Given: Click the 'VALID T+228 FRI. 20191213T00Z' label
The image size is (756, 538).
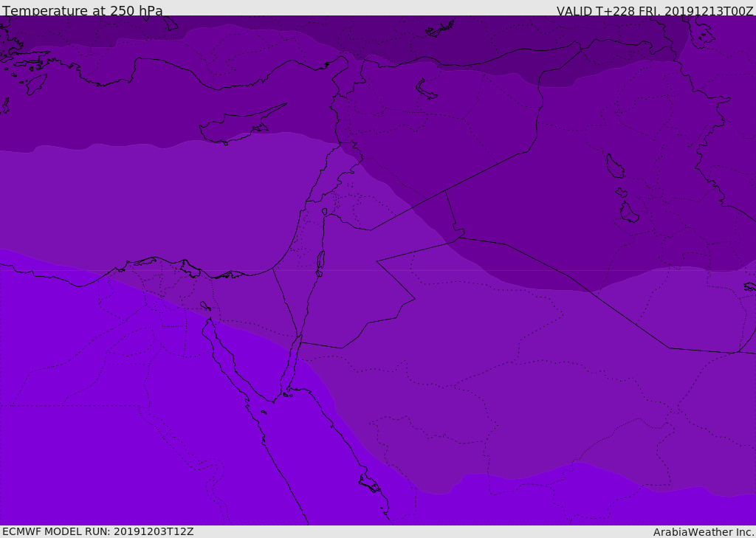Looking at the screenshot, I should click(x=655, y=10).
